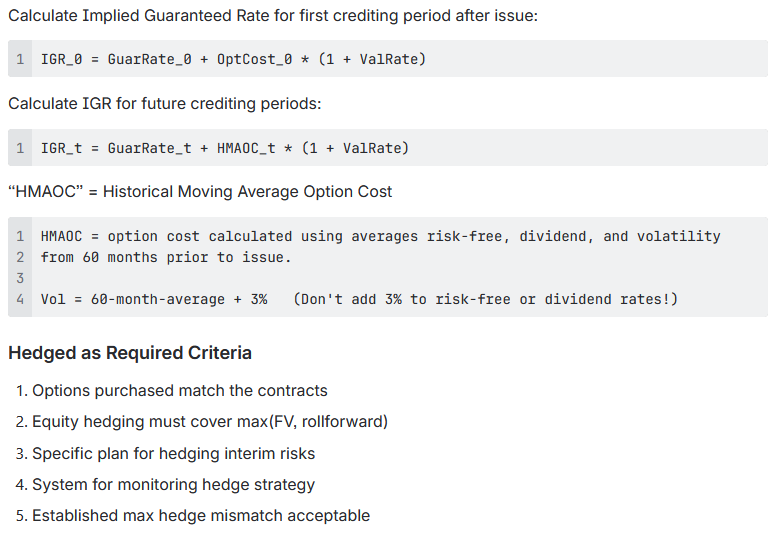Viewport: 778px width, 535px height.
Task: Click the 'Hedged as Required Criteria' heading
Action: pos(130,353)
